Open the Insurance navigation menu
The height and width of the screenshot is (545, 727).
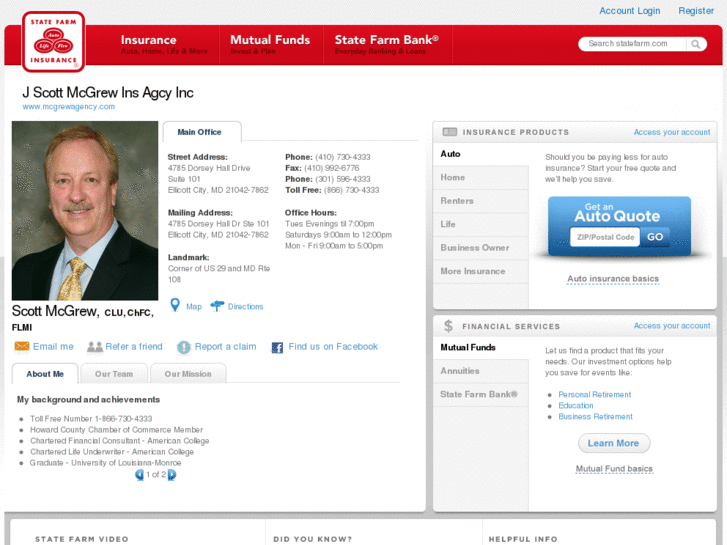tap(164, 45)
